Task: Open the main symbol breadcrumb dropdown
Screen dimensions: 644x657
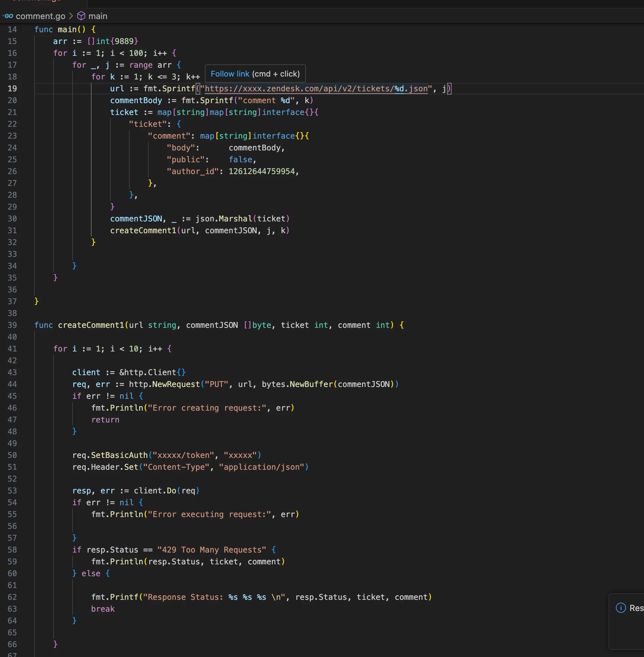Action: pos(98,16)
